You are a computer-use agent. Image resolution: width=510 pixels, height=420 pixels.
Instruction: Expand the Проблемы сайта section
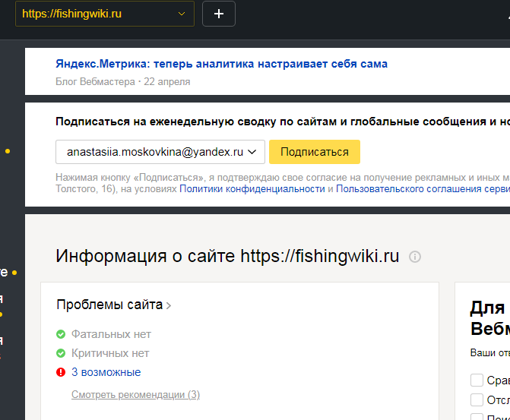tap(114, 305)
